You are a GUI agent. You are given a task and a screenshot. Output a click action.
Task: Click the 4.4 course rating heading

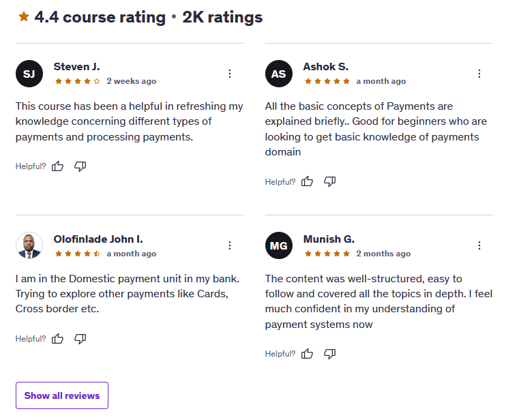coord(100,17)
